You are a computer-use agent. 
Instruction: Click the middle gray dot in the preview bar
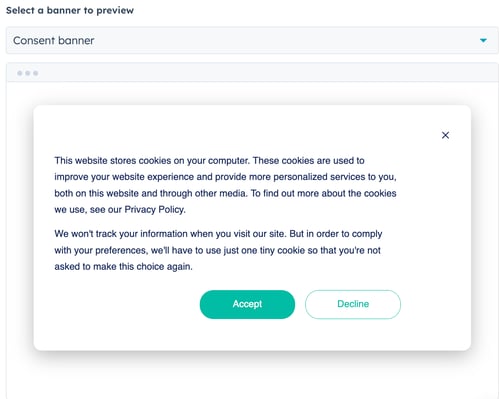[x=28, y=73]
